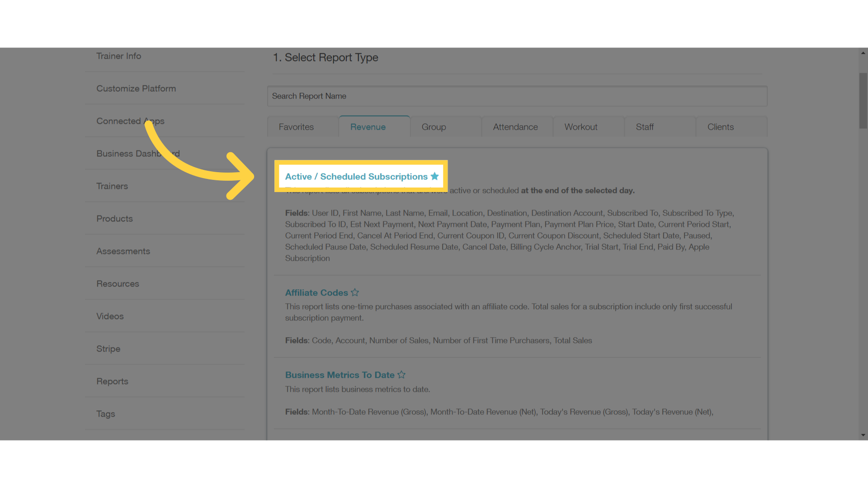Click the Staff tab
This screenshot has height=488, width=868.
coord(644,127)
